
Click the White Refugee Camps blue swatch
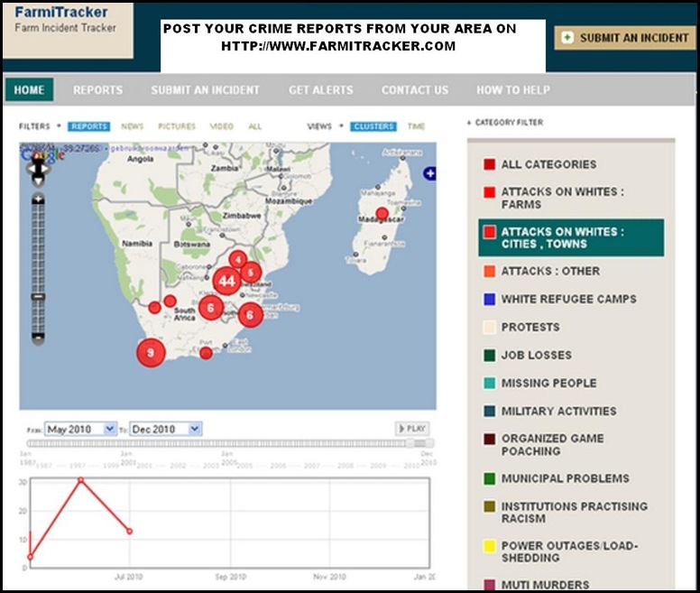[x=489, y=299]
